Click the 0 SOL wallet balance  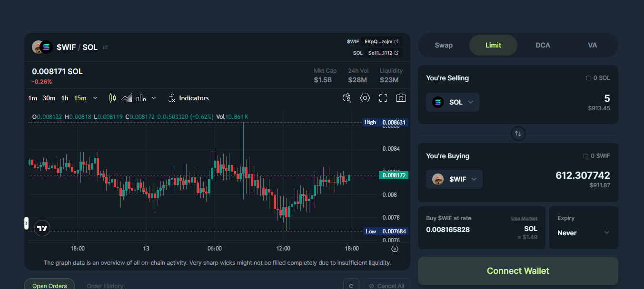click(x=598, y=78)
